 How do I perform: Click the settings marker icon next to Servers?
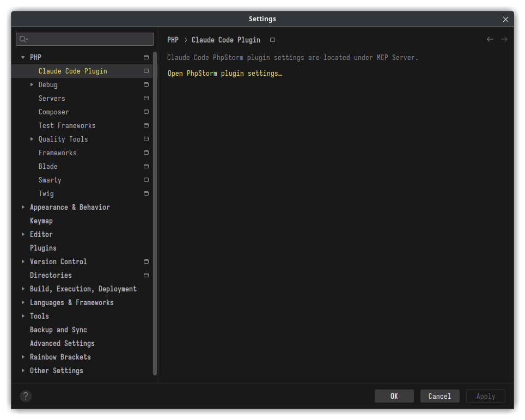[145, 98]
